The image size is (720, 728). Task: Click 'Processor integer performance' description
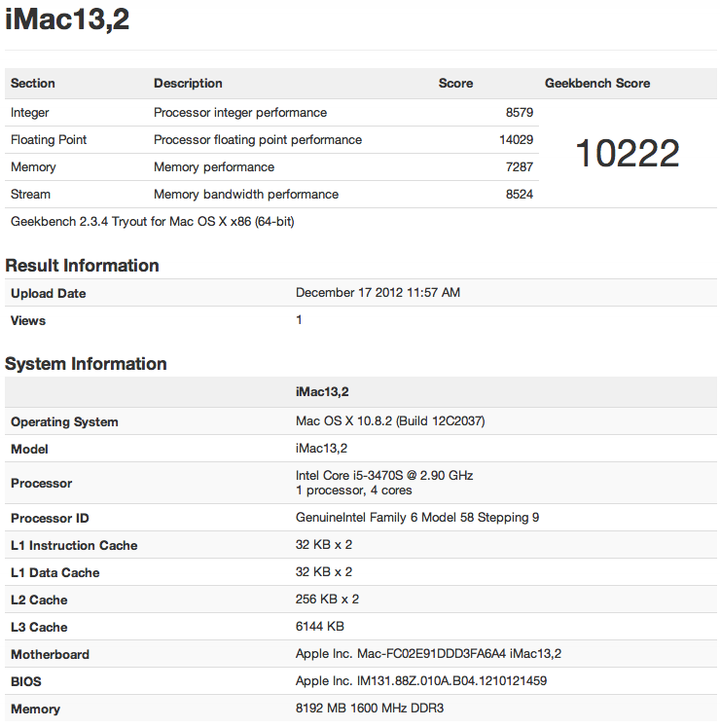click(x=240, y=113)
